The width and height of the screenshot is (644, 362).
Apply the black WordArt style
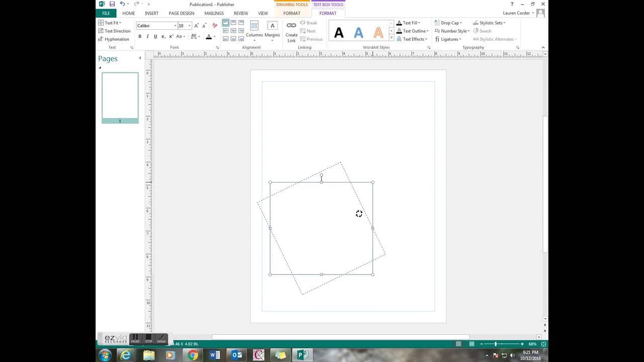tap(339, 33)
